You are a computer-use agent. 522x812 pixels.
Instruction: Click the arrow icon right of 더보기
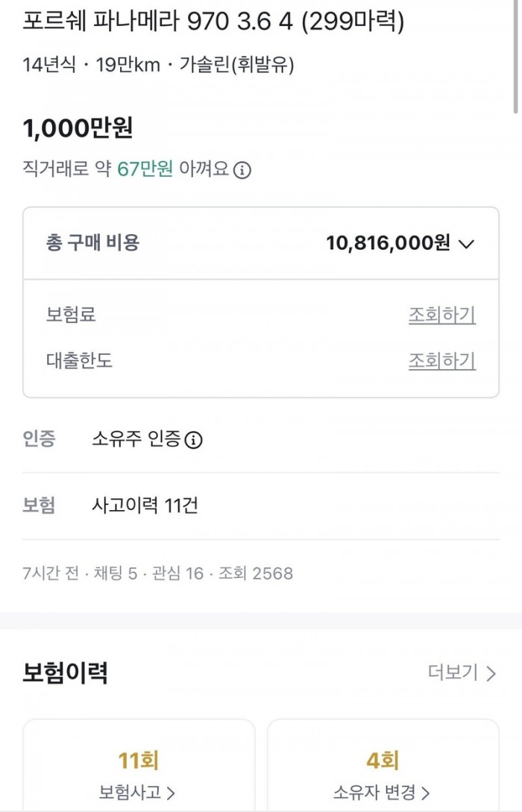pos(491,674)
